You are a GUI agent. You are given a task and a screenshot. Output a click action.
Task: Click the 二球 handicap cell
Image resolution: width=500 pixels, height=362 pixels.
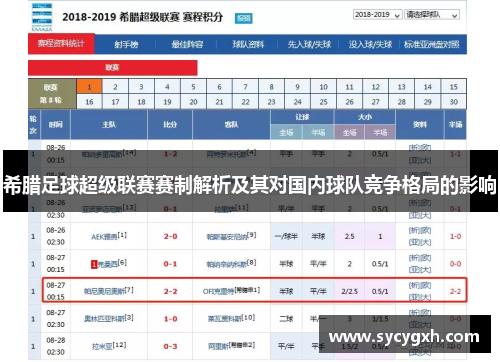point(286,319)
